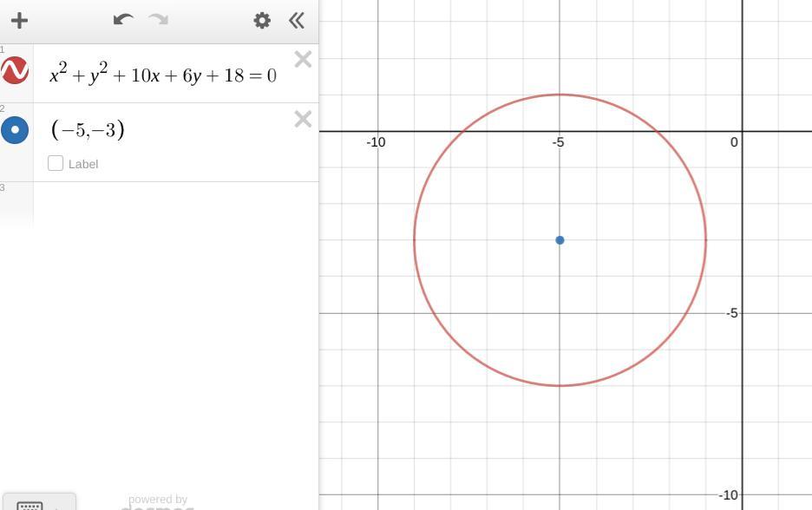Click the -10 y-axis label
This screenshot has height=510, width=812.
click(728, 495)
